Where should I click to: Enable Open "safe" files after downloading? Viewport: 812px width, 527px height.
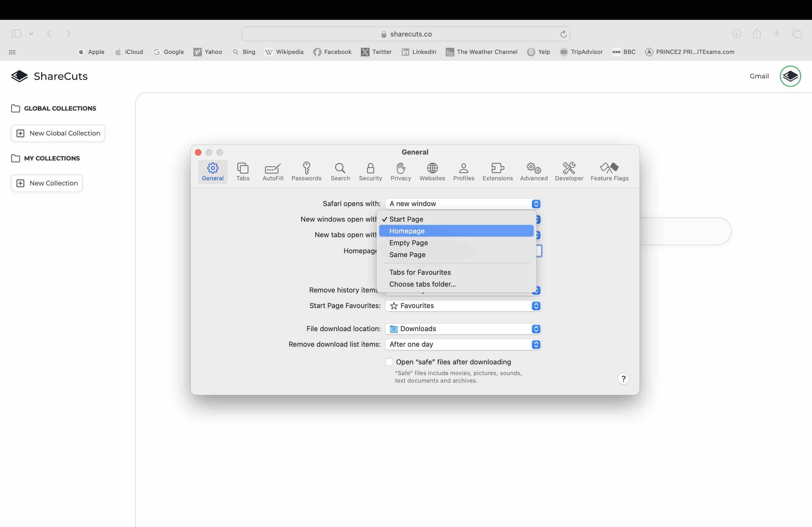click(389, 362)
